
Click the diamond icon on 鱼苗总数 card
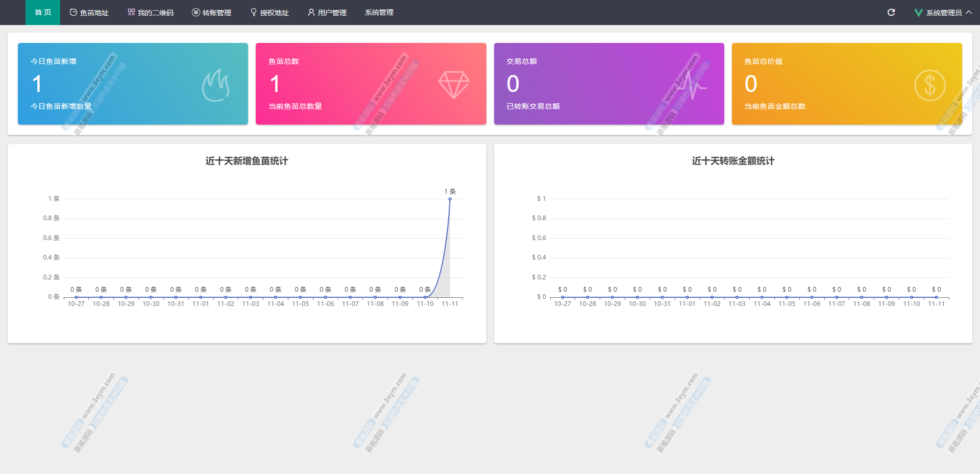pos(454,84)
